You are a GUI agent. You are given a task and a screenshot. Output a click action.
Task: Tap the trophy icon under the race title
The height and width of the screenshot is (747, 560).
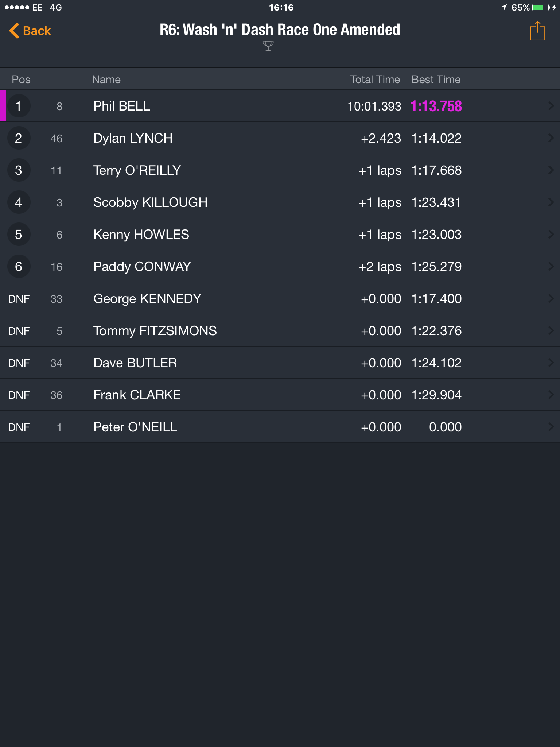[268, 46]
